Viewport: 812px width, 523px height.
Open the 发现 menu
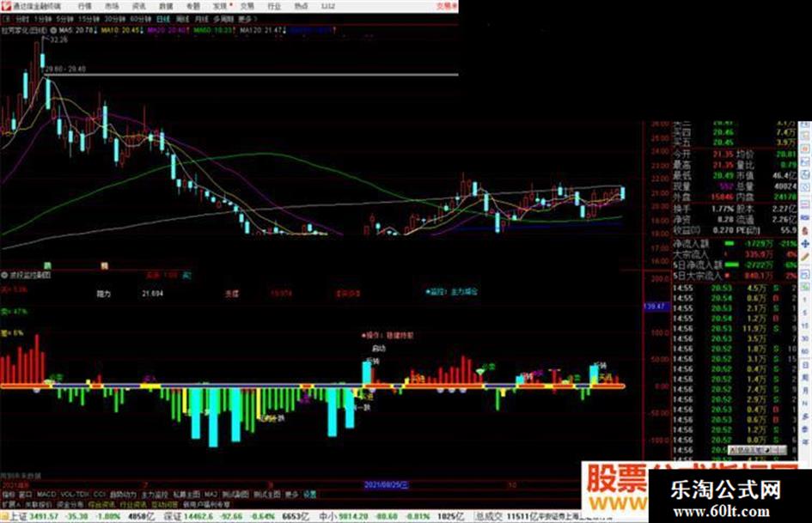pos(220,6)
